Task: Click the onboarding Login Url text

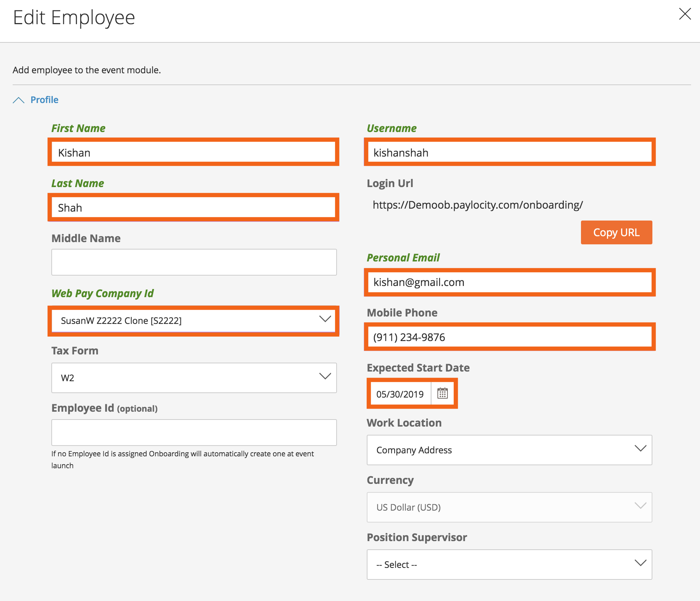Action: click(478, 204)
